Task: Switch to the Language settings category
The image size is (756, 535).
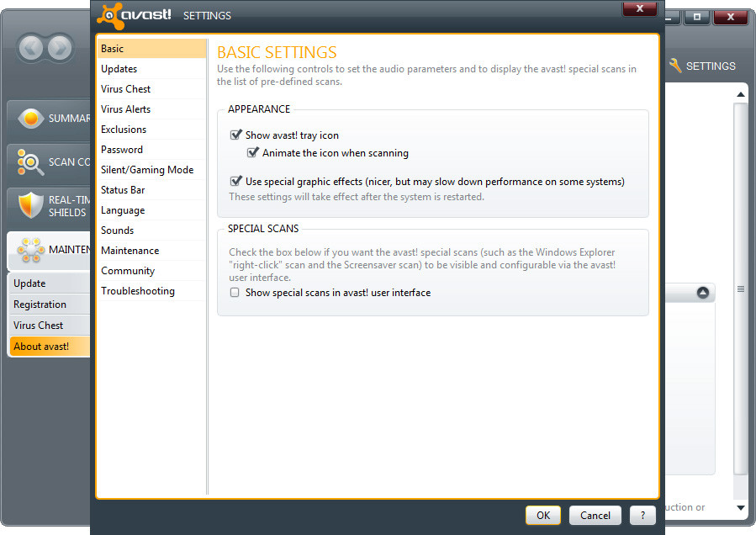Action: point(151,210)
